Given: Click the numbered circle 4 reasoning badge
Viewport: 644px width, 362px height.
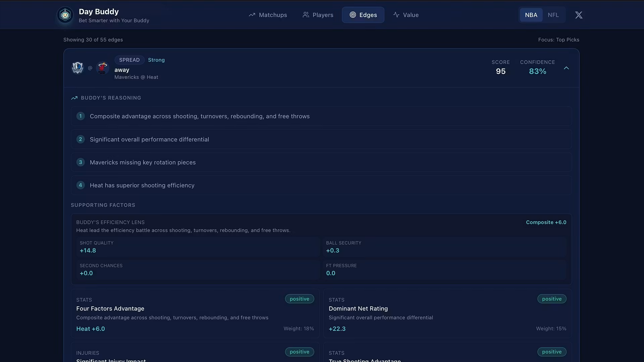Looking at the screenshot, I should click(80, 185).
